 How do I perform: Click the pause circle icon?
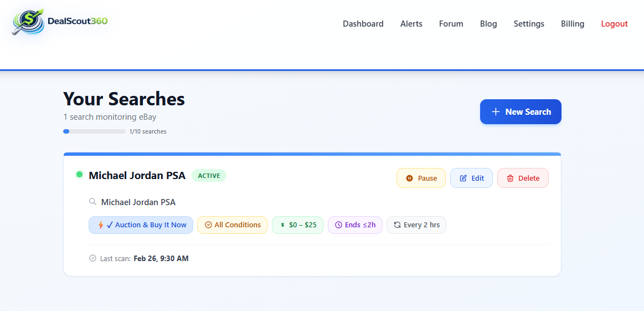409,178
